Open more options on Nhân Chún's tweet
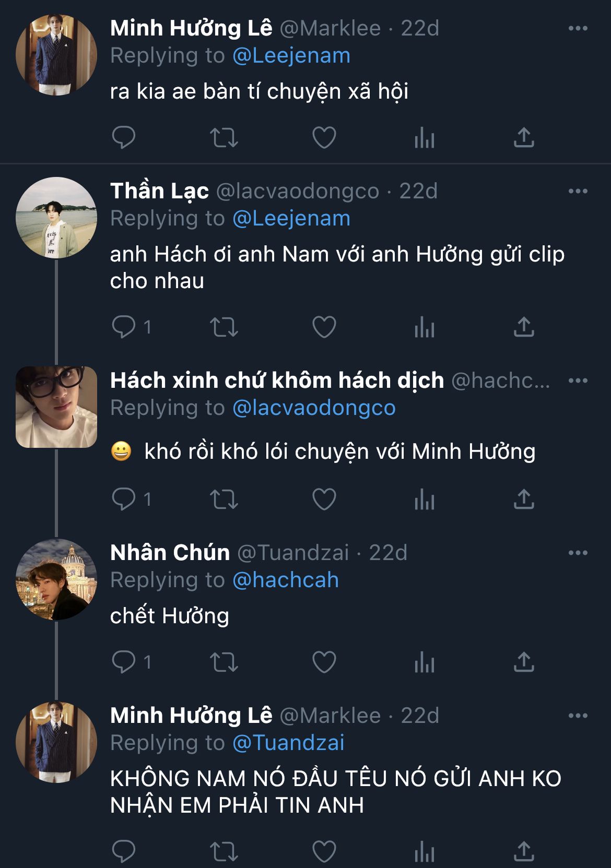 578,553
